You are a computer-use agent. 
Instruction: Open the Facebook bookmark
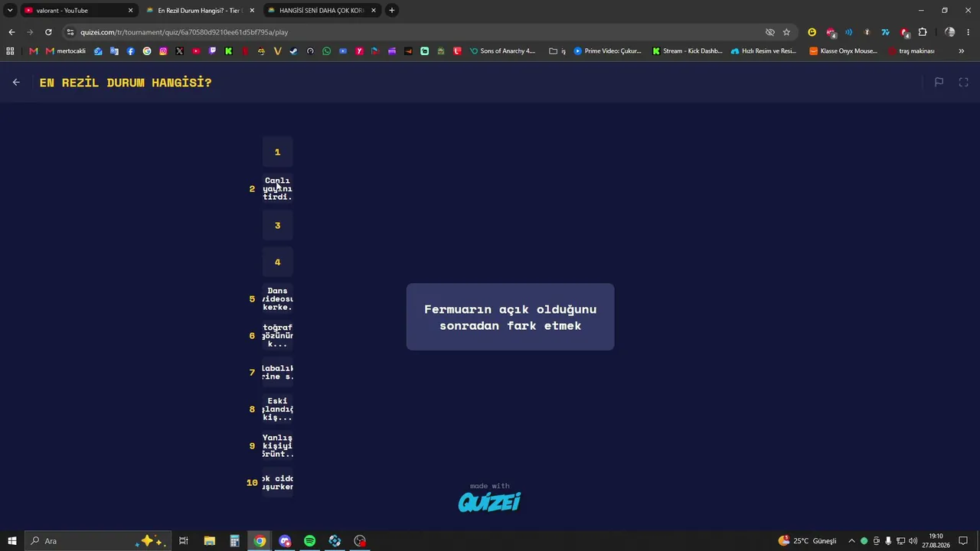coord(131,51)
